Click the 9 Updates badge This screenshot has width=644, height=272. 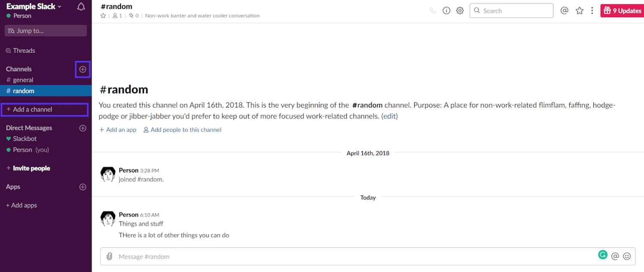[622, 10]
